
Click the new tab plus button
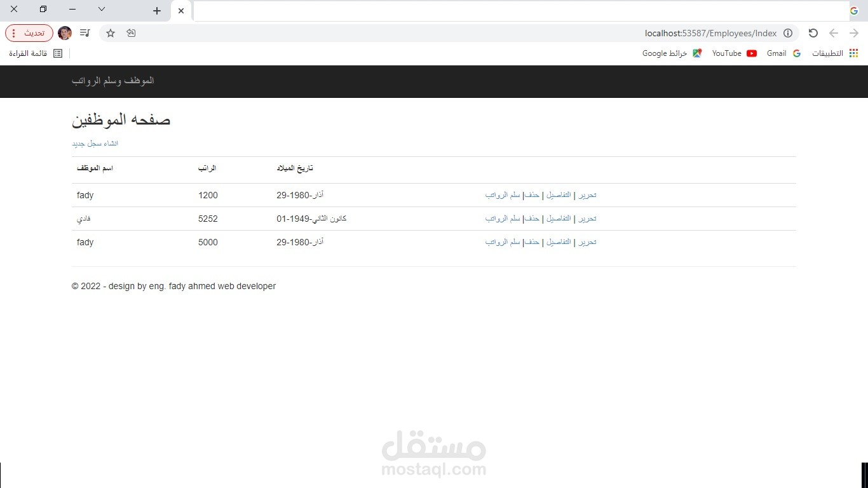tap(156, 11)
